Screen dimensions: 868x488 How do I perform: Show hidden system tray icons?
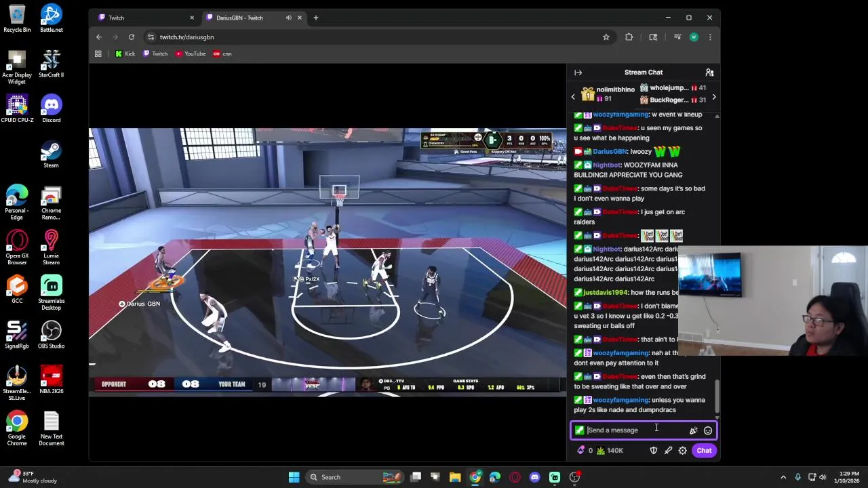(783, 477)
